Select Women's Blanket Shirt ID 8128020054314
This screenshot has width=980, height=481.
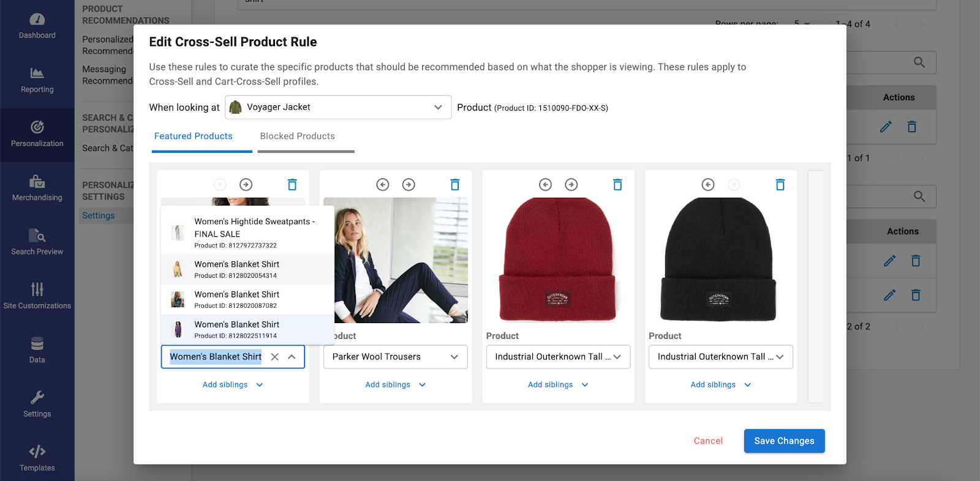(x=247, y=269)
